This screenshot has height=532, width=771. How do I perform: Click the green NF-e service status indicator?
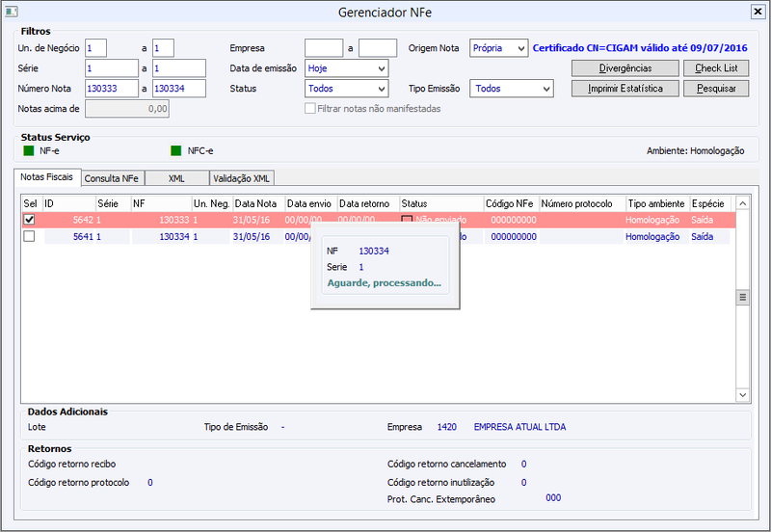[x=29, y=150]
